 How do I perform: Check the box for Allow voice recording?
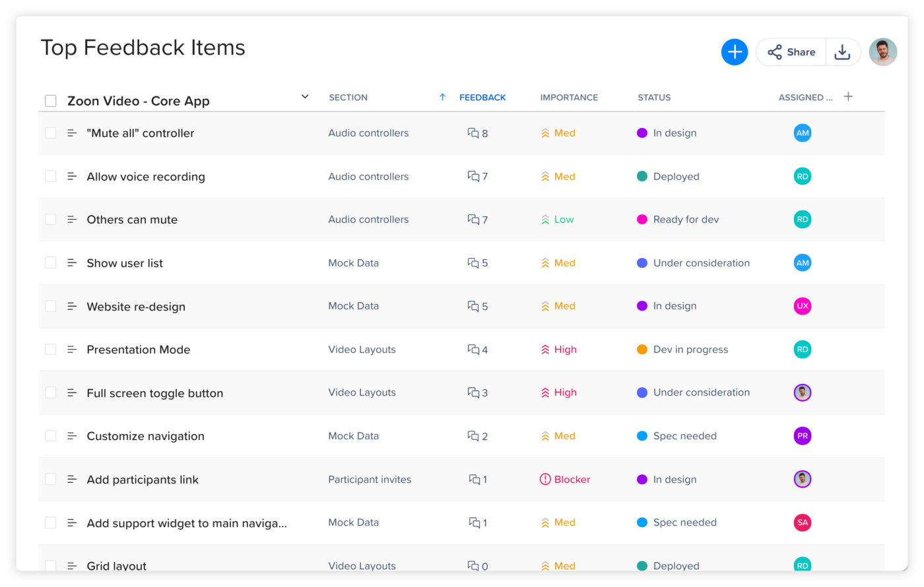(51, 176)
